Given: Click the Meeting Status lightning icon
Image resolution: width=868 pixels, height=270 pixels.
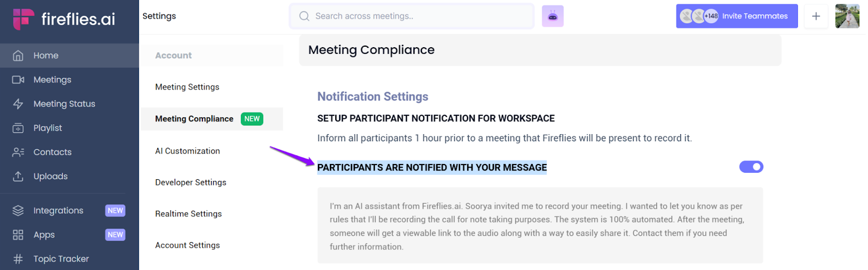Looking at the screenshot, I should coord(18,104).
